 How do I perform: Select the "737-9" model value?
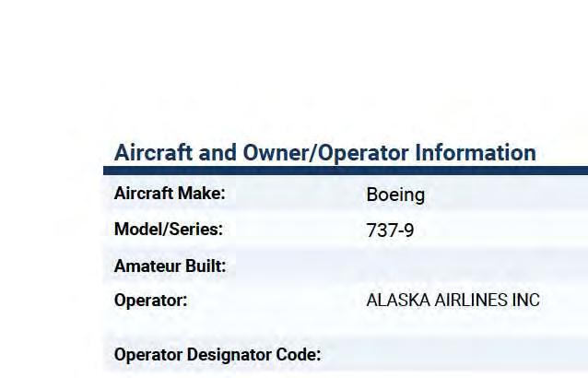[390, 230]
